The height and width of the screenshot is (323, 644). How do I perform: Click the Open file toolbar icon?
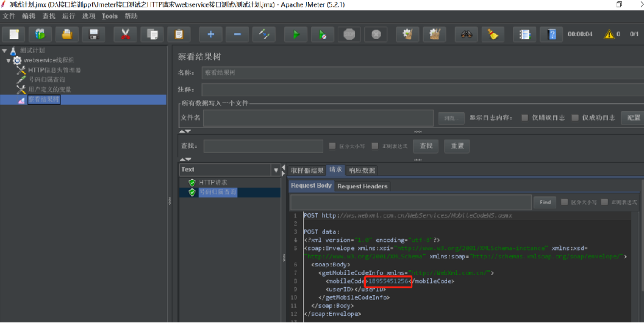pyautogui.click(x=67, y=34)
